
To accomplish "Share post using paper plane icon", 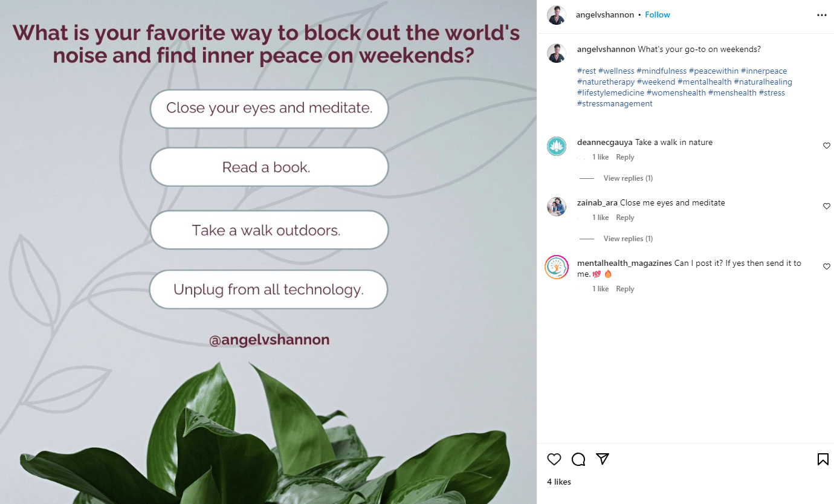I will point(602,459).
